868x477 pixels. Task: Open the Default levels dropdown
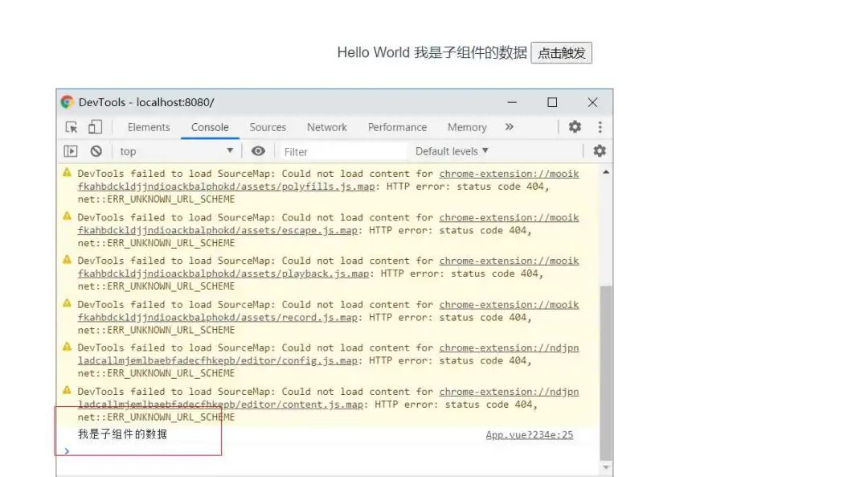(452, 151)
